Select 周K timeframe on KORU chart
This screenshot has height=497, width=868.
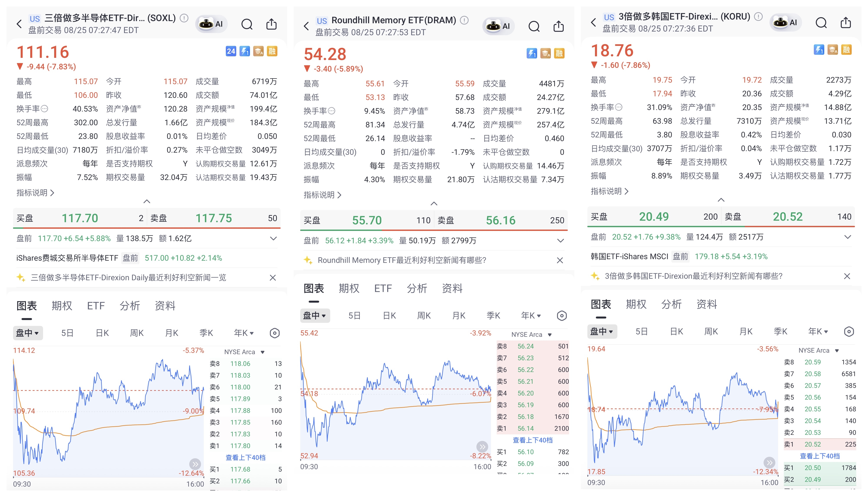(x=711, y=332)
